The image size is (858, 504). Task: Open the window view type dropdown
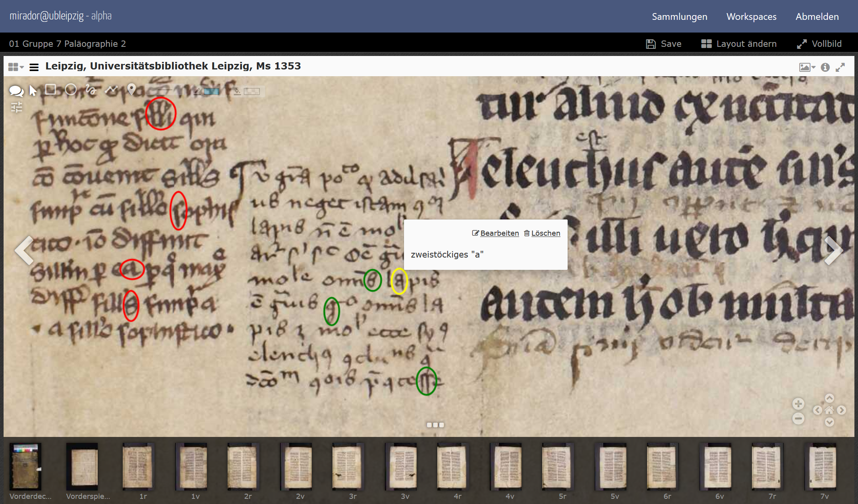16,67
